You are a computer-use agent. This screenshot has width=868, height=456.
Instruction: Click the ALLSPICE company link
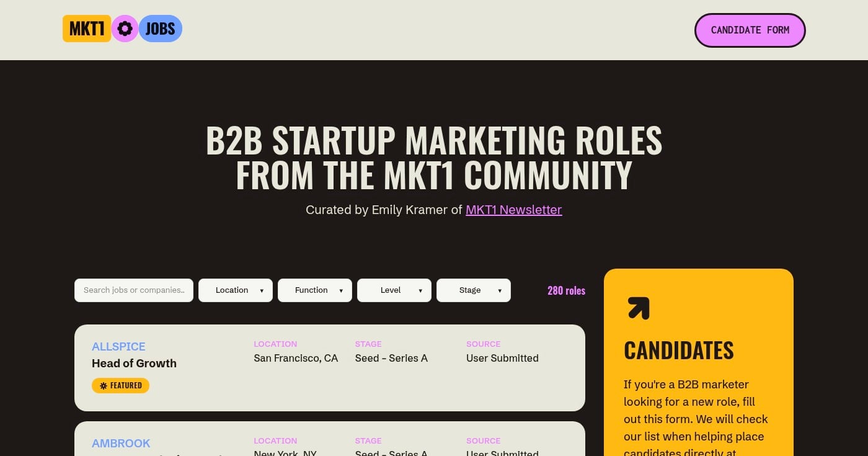coord(118,346)
